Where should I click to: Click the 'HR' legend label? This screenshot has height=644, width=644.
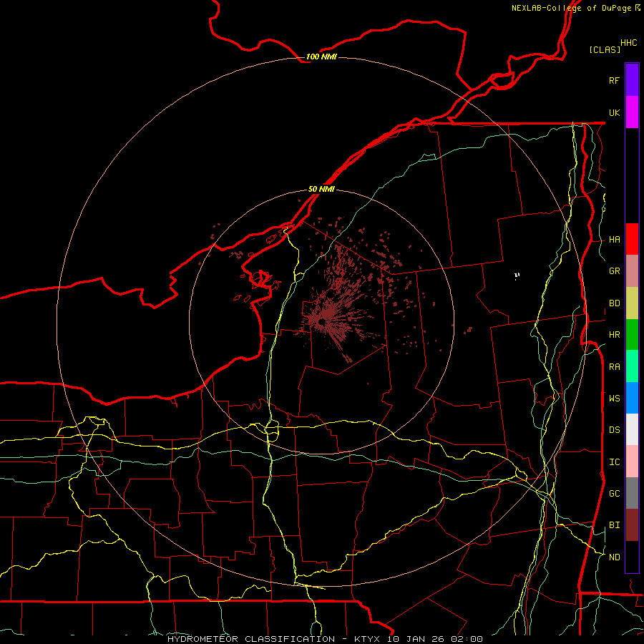click(614, 335)
